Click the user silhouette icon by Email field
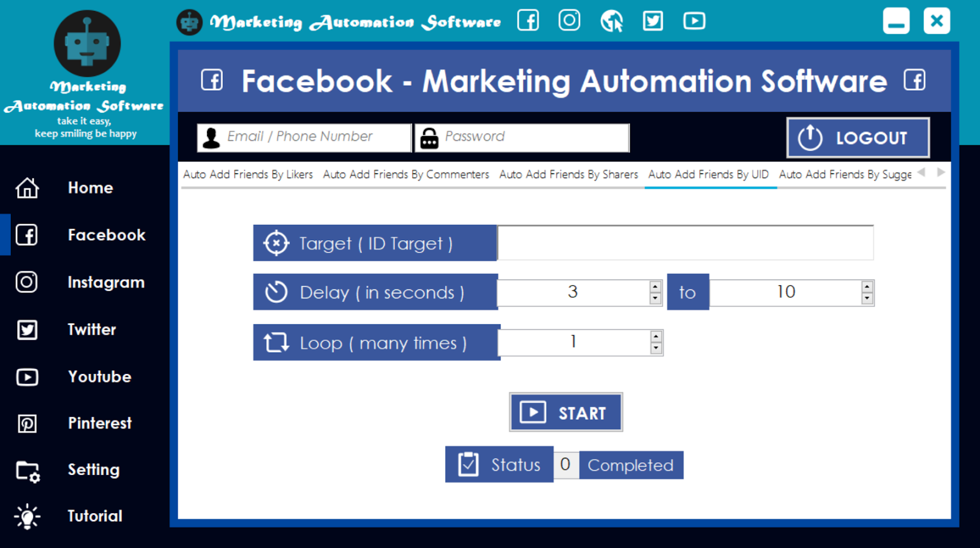The width and height of the screenshot is (980, 548). [x=211, y=138]
